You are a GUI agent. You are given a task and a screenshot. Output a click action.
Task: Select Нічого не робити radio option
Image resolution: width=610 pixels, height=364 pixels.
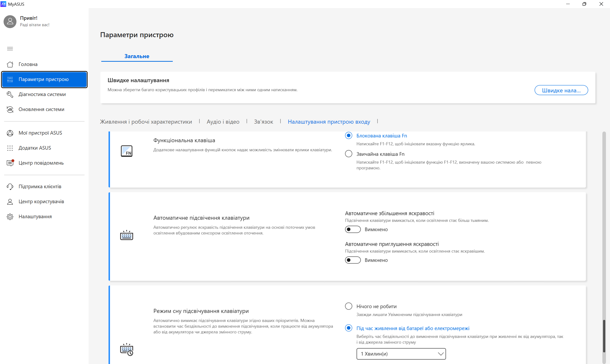tap(348, 306)
